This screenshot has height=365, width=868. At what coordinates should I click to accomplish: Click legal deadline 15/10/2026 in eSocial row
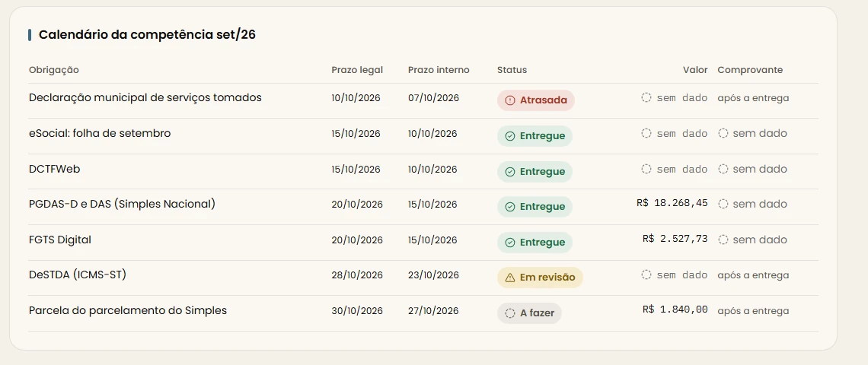click(356, 134)
